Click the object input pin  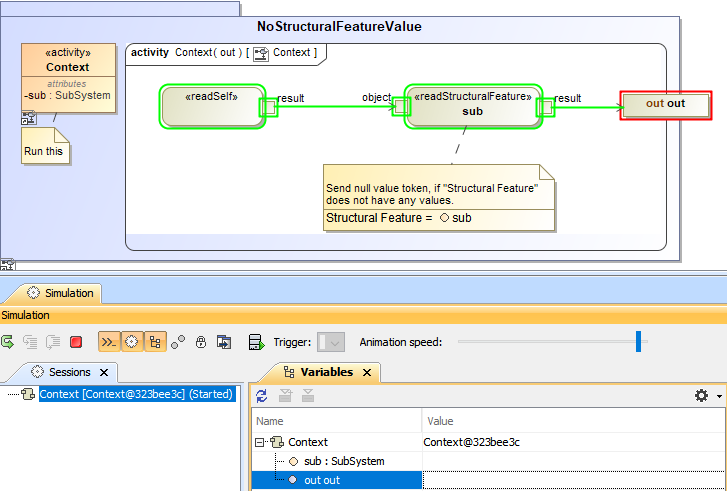tap(401, 107)
